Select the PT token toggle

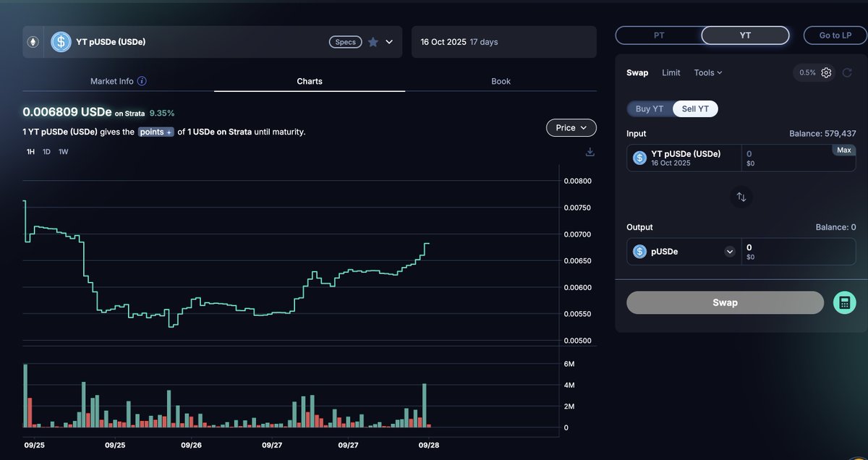click(x=658, y=35)
